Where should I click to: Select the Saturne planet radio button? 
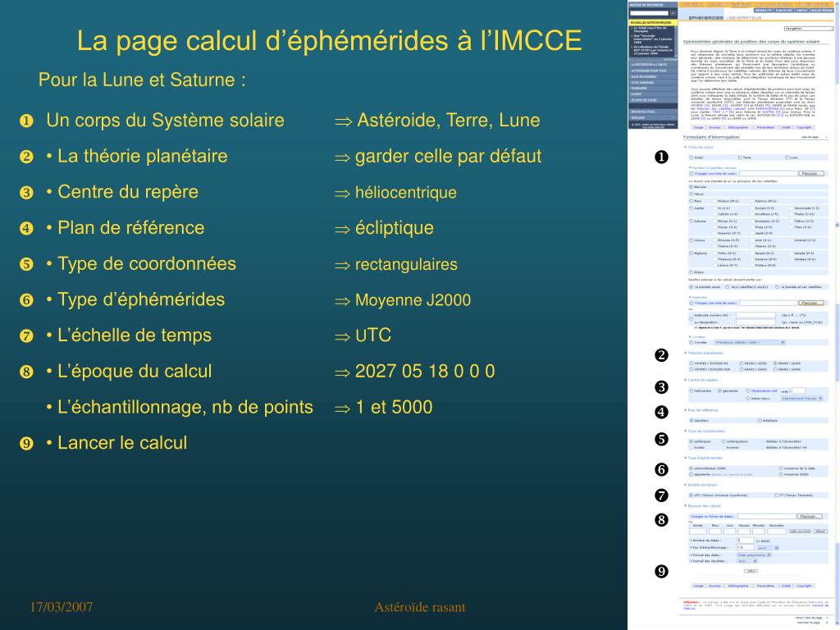(x=691, y=221)
